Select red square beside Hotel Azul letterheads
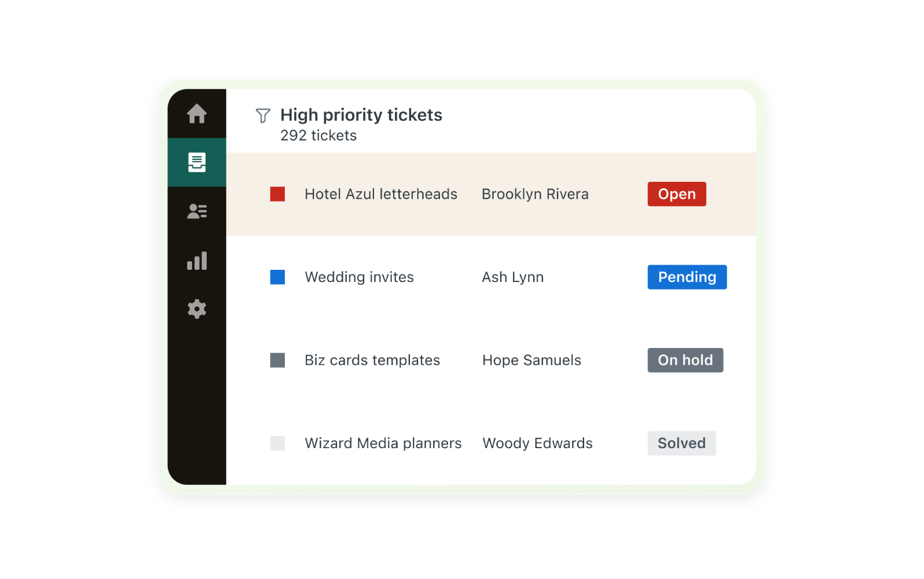The image size is (924, 579). click(277, 194)
